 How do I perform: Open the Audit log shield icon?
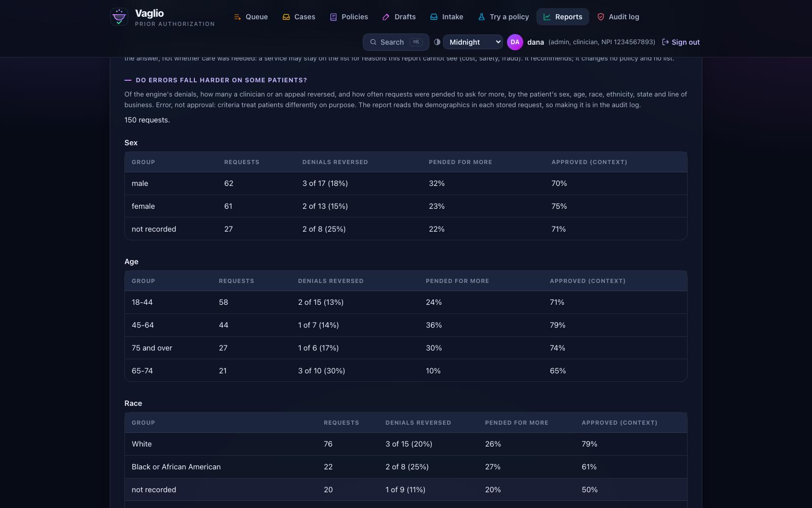click(601, 17)
